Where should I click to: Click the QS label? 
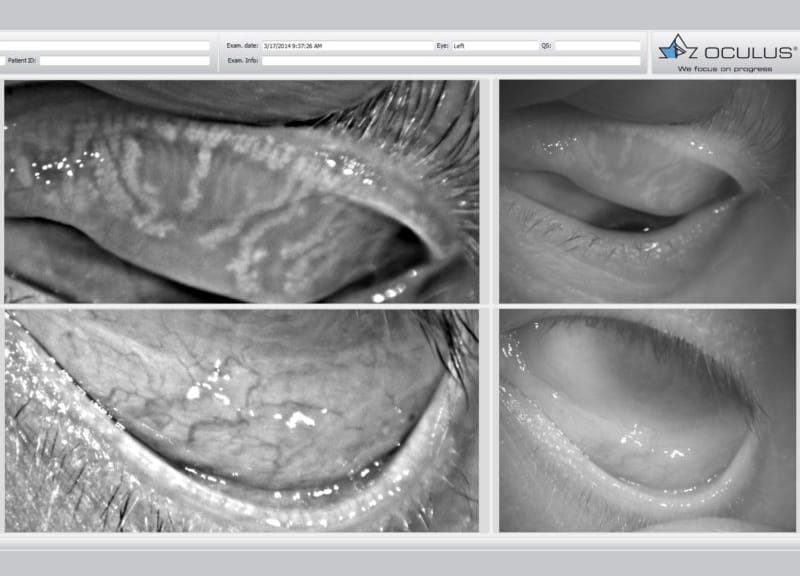(x=547, y=43)
